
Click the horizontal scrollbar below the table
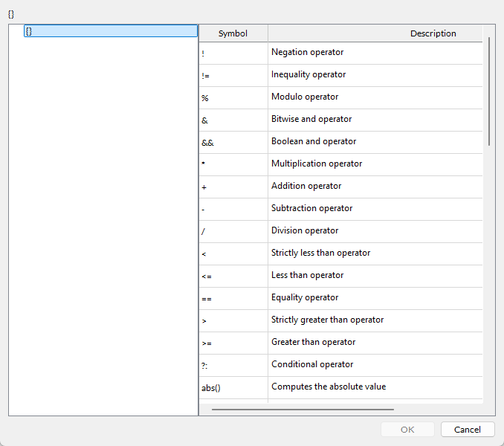pos(303,409)
